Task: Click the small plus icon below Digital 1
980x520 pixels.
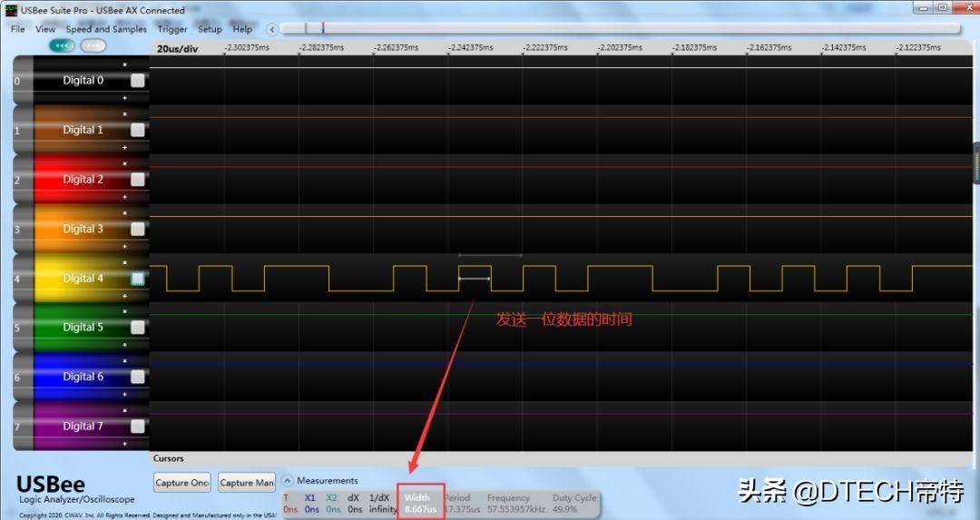Action: [x=124, y=147]
